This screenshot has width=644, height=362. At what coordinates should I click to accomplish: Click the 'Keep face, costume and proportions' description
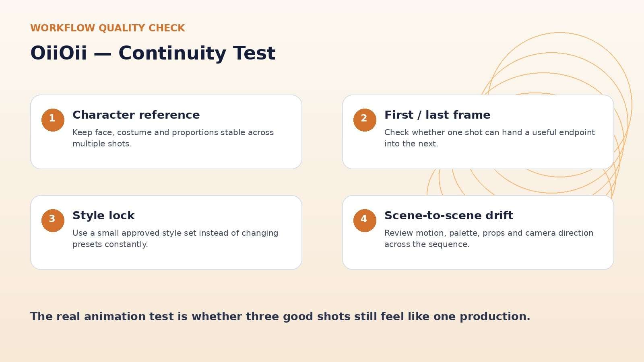pyautogui.click(x=173, y=138)
